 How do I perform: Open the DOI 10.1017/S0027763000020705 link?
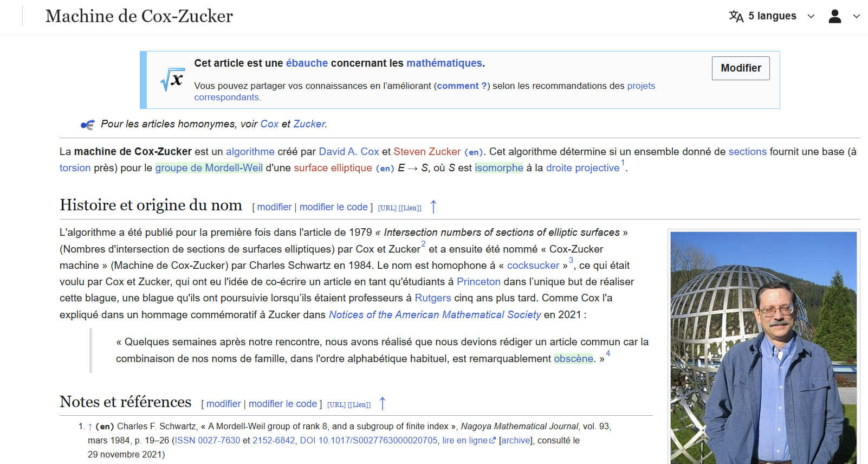(x=368, y=441)
